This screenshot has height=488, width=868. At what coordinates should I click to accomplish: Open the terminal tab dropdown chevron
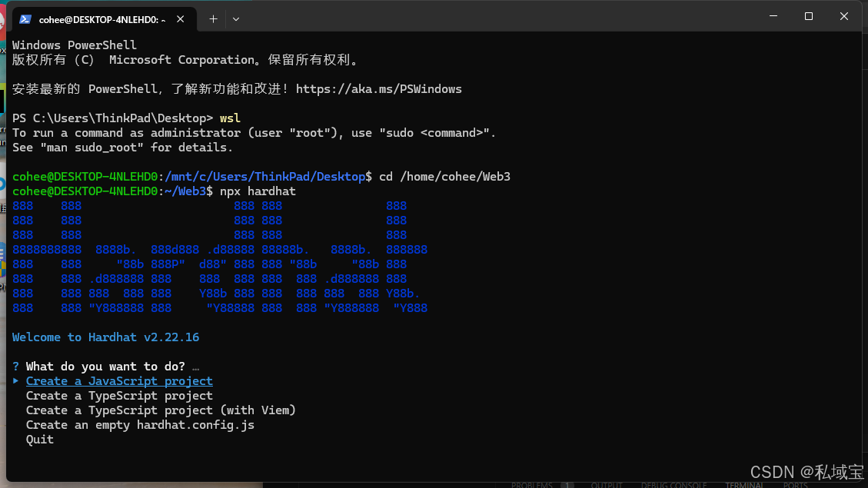tap(235, 19)
